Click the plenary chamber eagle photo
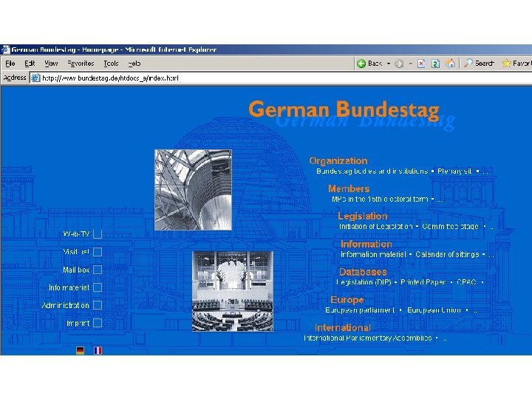The width and height of the screenshot is (532, 399). pos(233,291)
